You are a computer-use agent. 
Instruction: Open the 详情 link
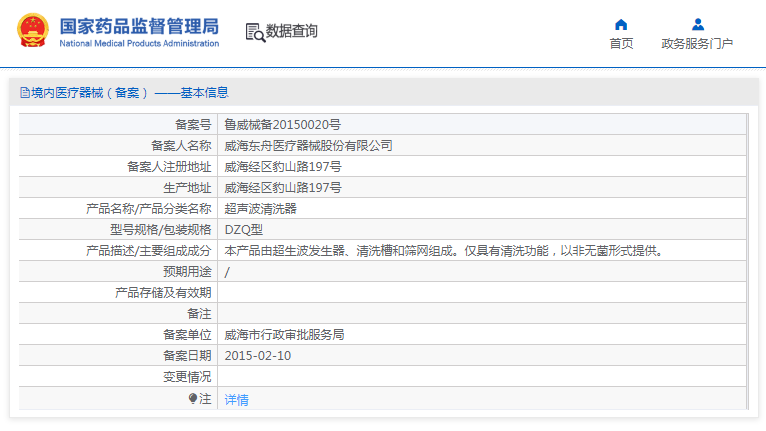(236, 400)
